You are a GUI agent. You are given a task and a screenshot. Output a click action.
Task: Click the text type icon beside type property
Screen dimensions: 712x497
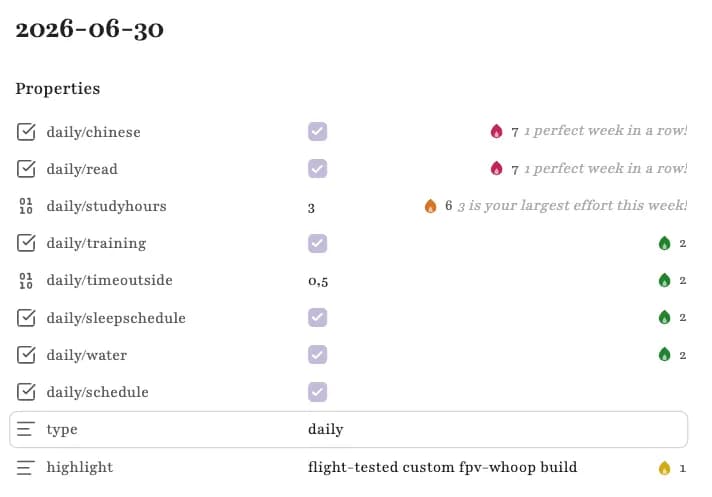[x=25, y=429]
